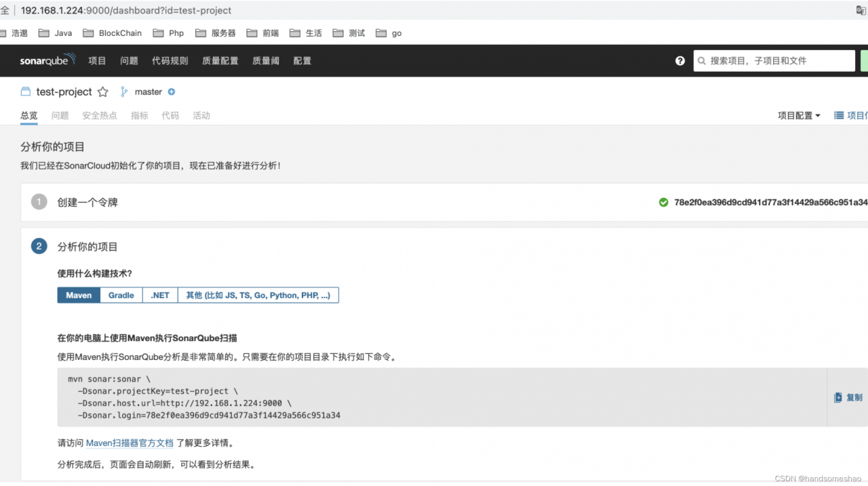Open the 前端 bookmark folder
Image resolution: width=868 pixels, height=486 pixels.
click(x=263, y=33)
